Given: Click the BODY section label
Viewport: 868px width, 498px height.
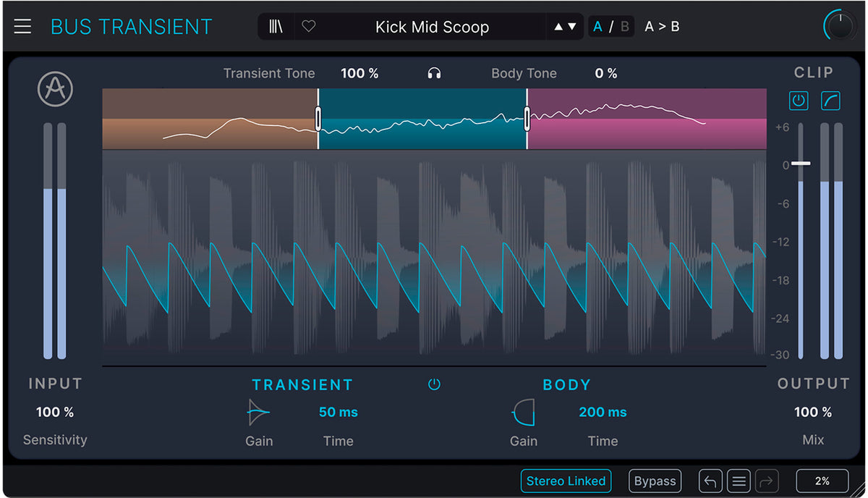Looking at the screenshot, I should click(x=567, y=384).
